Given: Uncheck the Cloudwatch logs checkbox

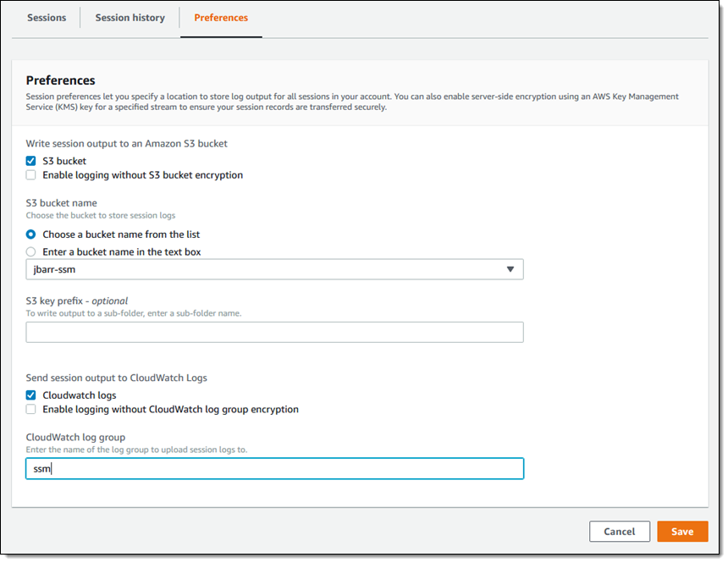Looking at the screenshot, I should coord(31,395).
